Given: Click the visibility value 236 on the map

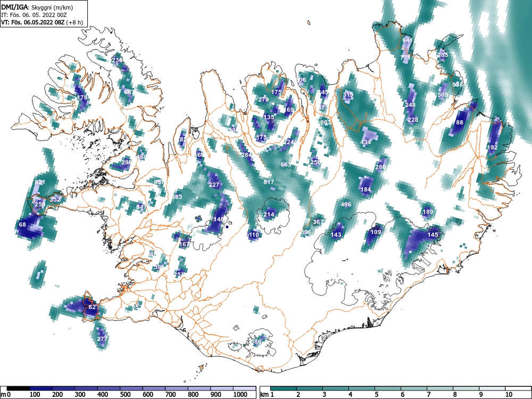Looking at the screenshot, I should 117,61.
